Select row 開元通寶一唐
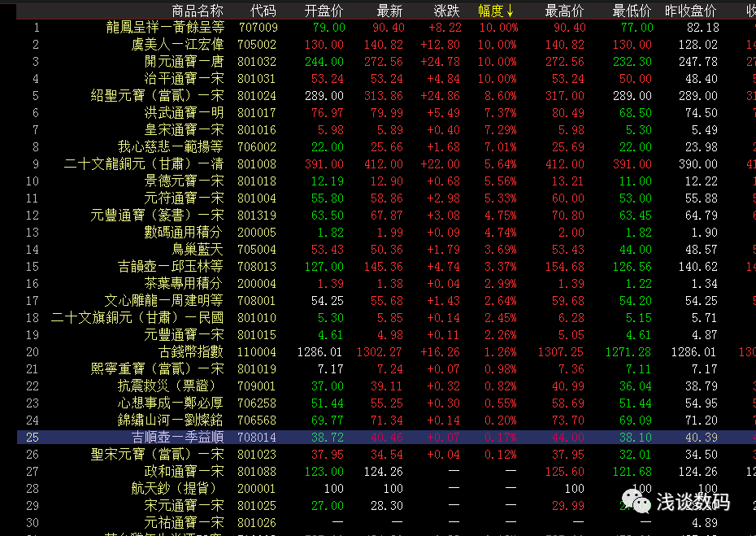 pyautogui.click(x=385, y=62)
